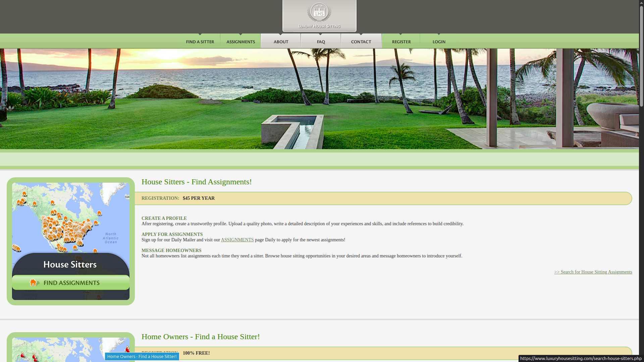Screen dimensions: 644x362
Task: Click the orange house icon beside Find Assignments
Action: pos(33,283)
